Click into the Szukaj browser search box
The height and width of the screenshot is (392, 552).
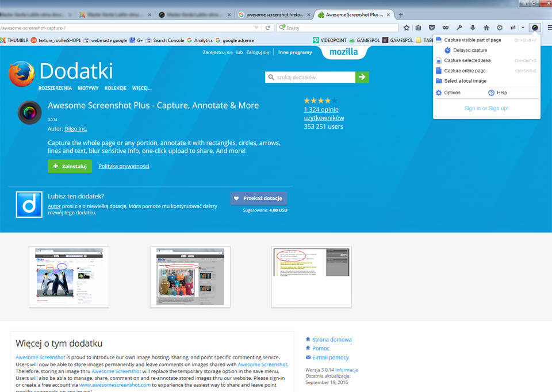tap(338, 28)
